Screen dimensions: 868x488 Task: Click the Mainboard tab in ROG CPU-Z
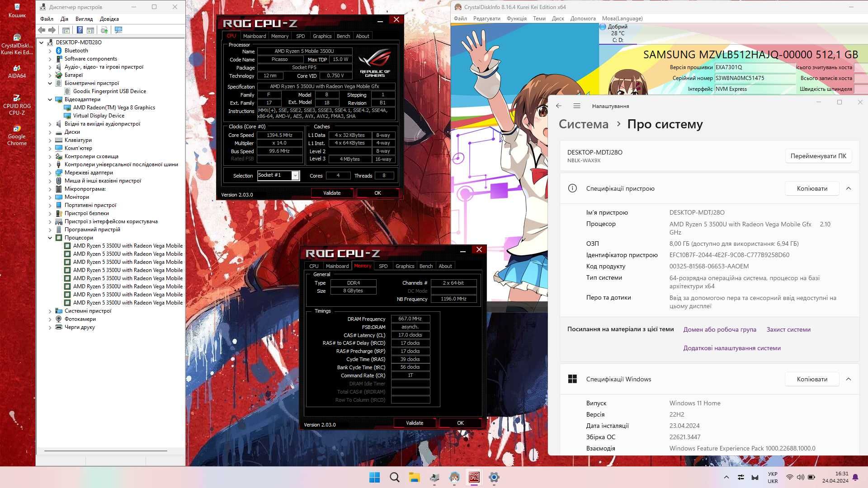[x=253, y=36]
